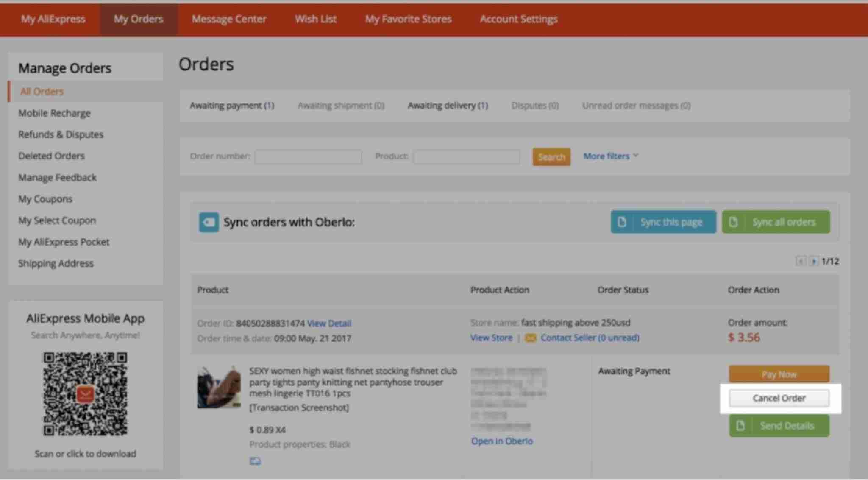Open Refunds & Disputes from the sidebar
The image size is (868, 480).
[x=61, y=134]
